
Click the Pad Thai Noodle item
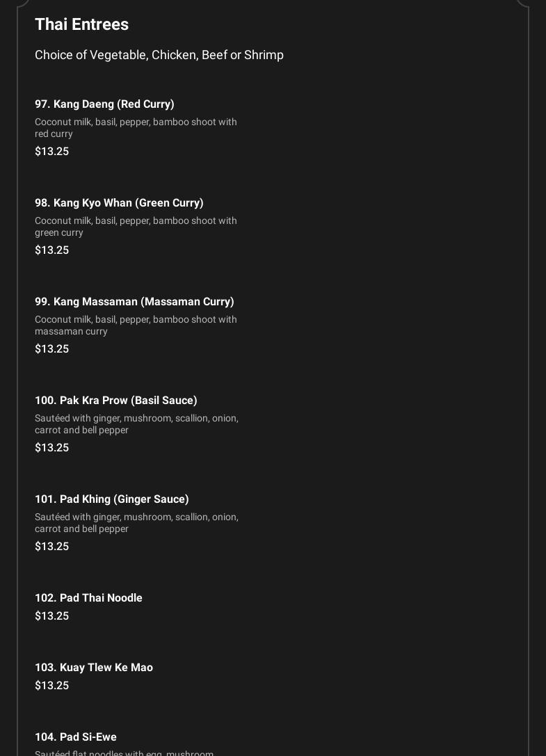88,598
